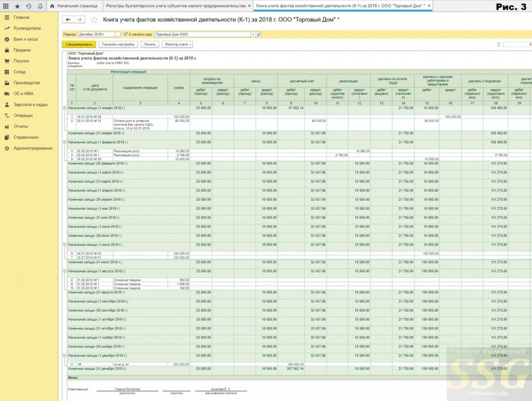Click the Склад grid icon
This screenshot has height=401, width=532.
tap(7, 72)
